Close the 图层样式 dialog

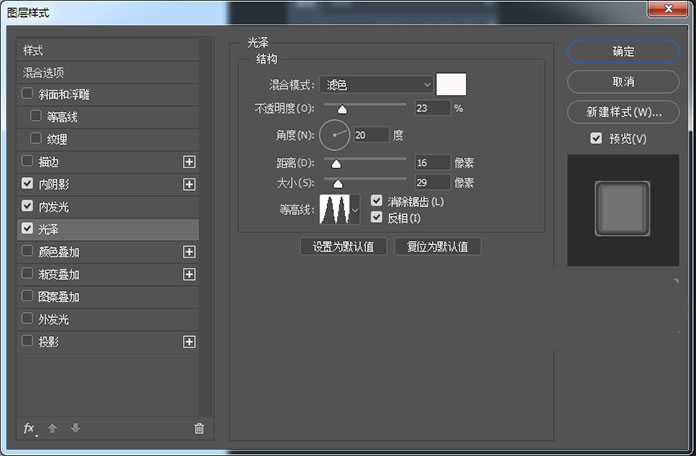tap(668, 9)
